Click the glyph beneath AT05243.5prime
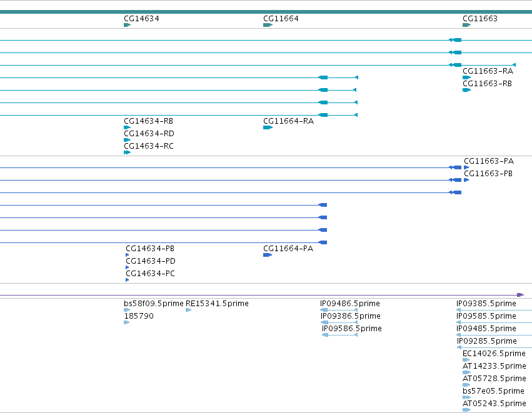Screen dimensions: 532x413 (x=466, y=410)
